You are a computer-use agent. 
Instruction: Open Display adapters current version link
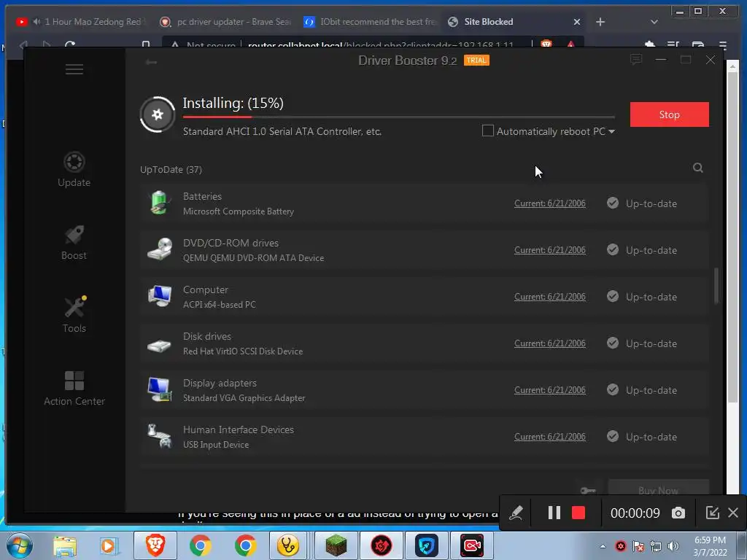(550, 390)
